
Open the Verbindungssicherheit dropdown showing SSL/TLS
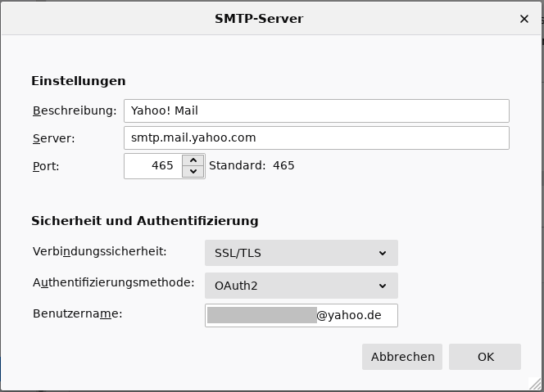point(301,253)
